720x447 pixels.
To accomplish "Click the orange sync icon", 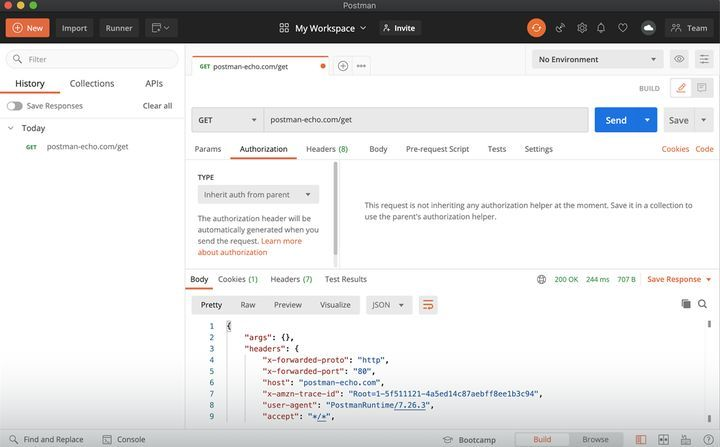I will (x=536, y=28).
